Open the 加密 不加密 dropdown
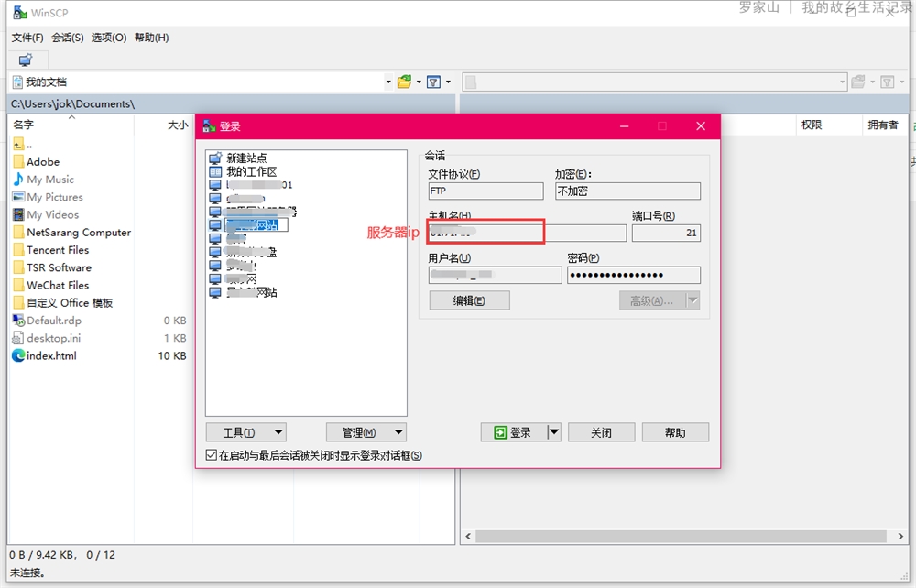 pyautogui.click(x=627, y=191)
